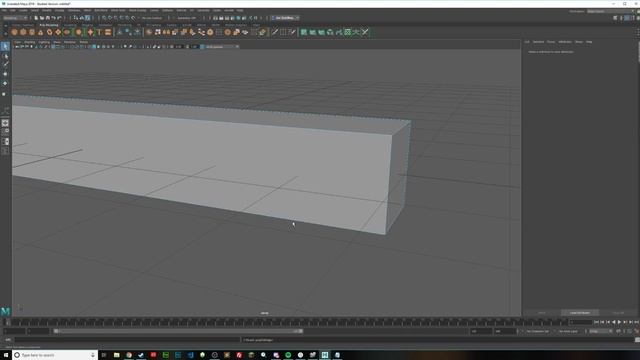Image resolution: width=640 pixels, height=360 pixels.
Task: Create a polygon torus from the shelf
Action: 49,32
